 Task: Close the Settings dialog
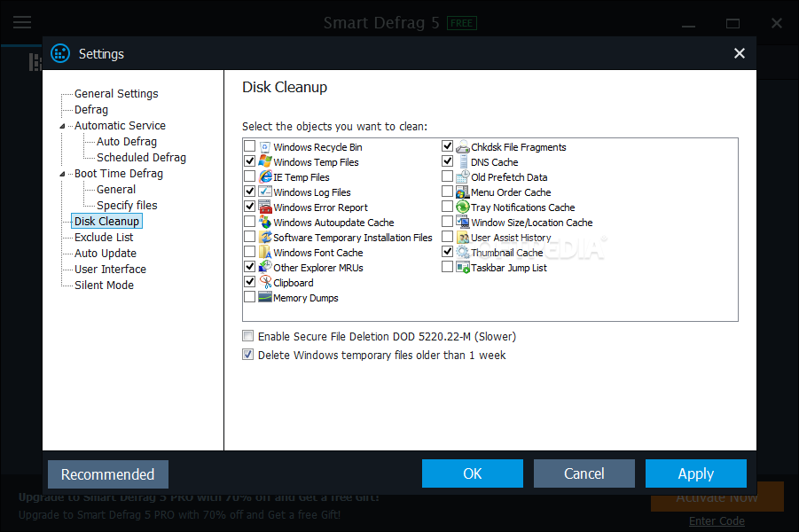(740, 53)
